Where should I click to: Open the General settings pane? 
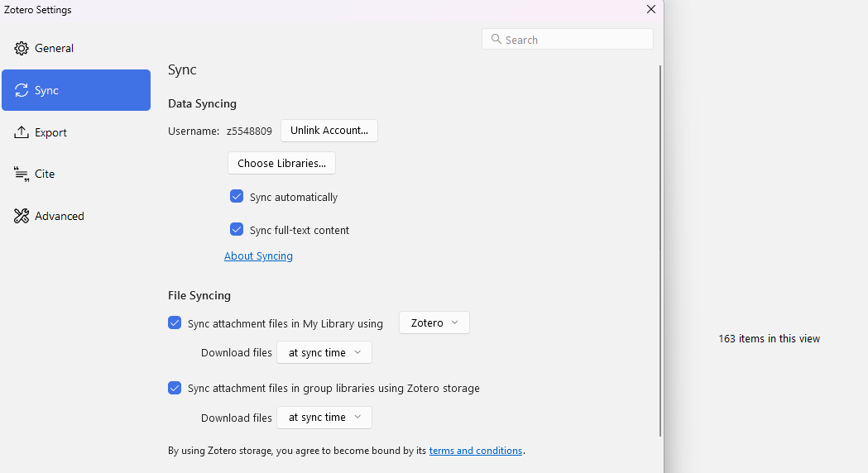pyautogui.click(x=76, y=48)
